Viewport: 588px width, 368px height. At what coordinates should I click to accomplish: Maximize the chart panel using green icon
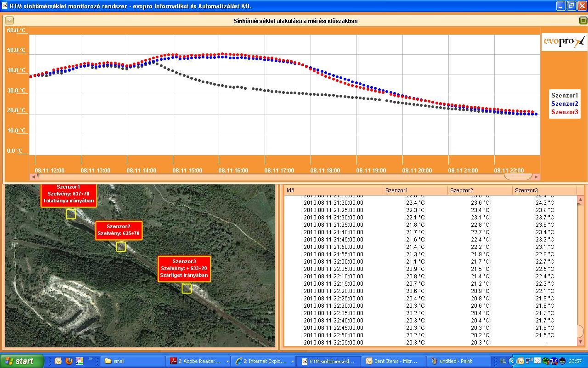pos(583,21)
